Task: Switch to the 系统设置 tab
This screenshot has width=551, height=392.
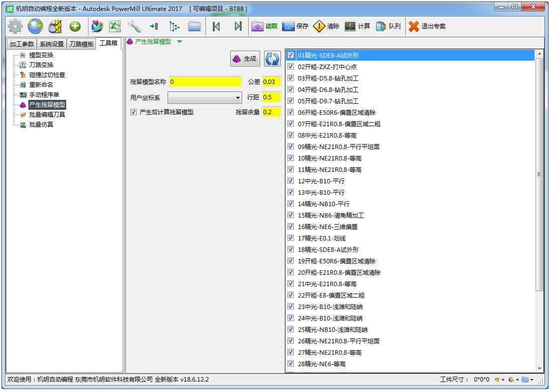Action: 52,44
